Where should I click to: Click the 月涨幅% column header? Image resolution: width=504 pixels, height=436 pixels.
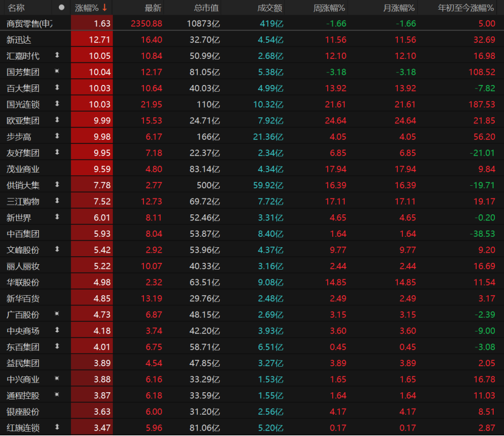(x=399, y=8)
